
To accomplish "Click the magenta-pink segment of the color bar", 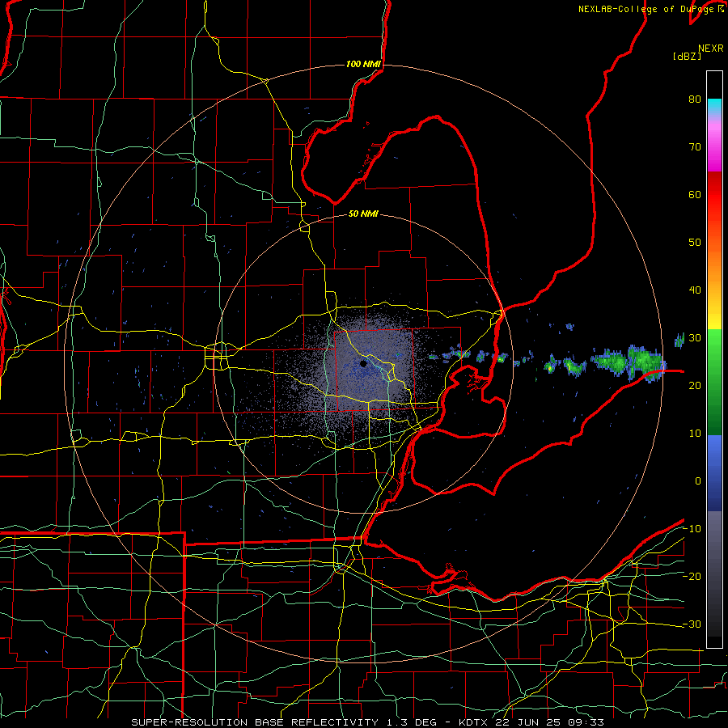I will pyautogui.click(x=714, y=146).
